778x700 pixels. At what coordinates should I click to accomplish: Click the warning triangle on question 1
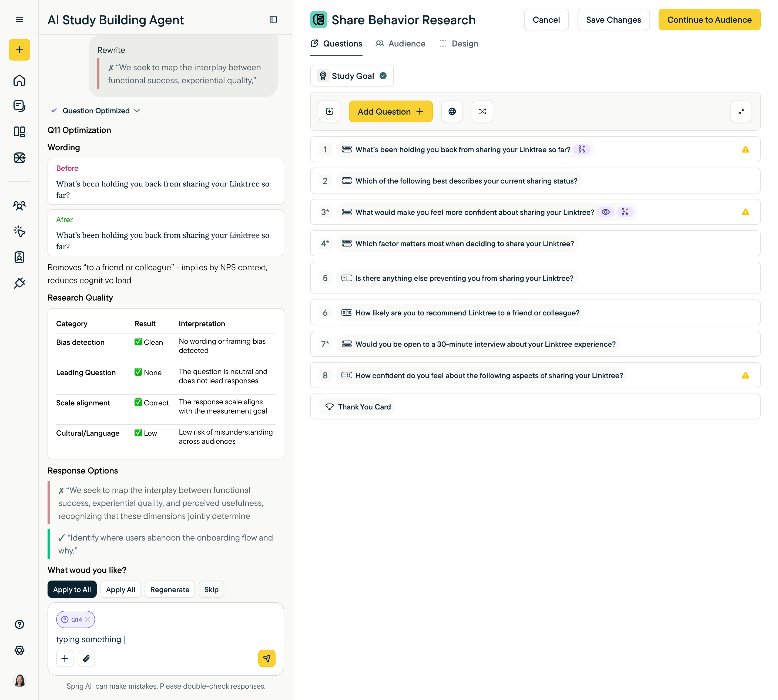(x=745, y=149)
